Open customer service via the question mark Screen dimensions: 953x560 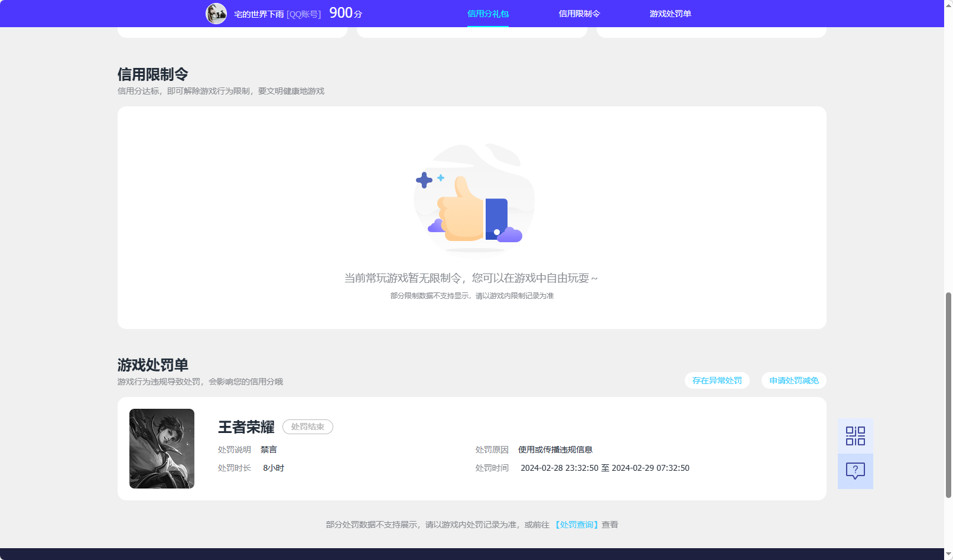pyautogui.click(x=855, y=471)
